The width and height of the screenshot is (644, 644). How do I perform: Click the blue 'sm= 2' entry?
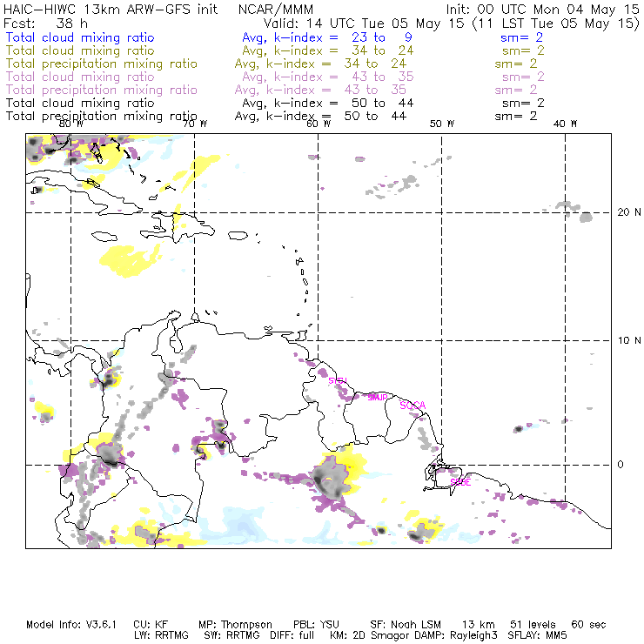(x=521, y=37)
